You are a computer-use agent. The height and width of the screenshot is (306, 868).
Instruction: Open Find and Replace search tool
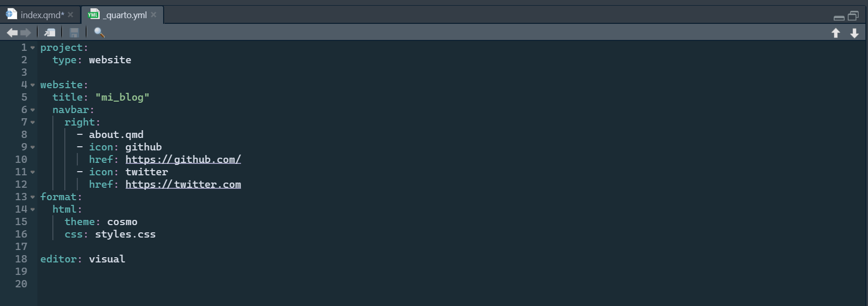click(x=99, y=33)
